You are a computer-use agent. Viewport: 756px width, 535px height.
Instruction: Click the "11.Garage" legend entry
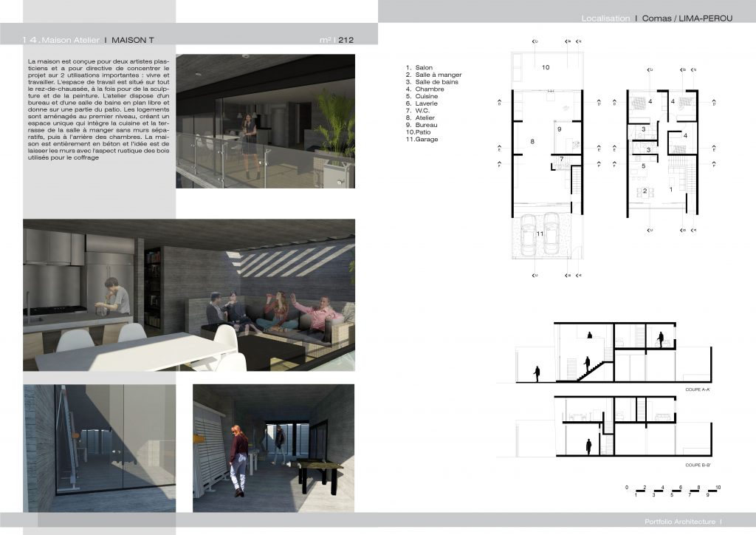[x=422, y=139]
